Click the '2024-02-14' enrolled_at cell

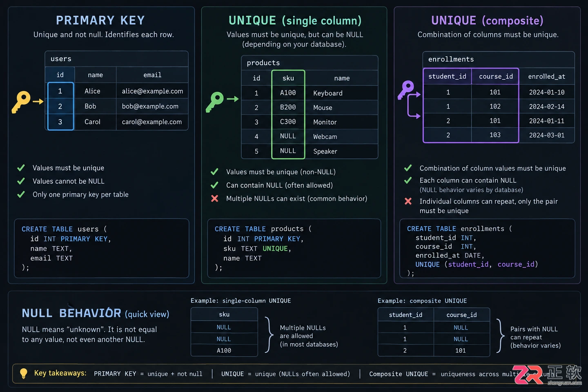point(547,107)
